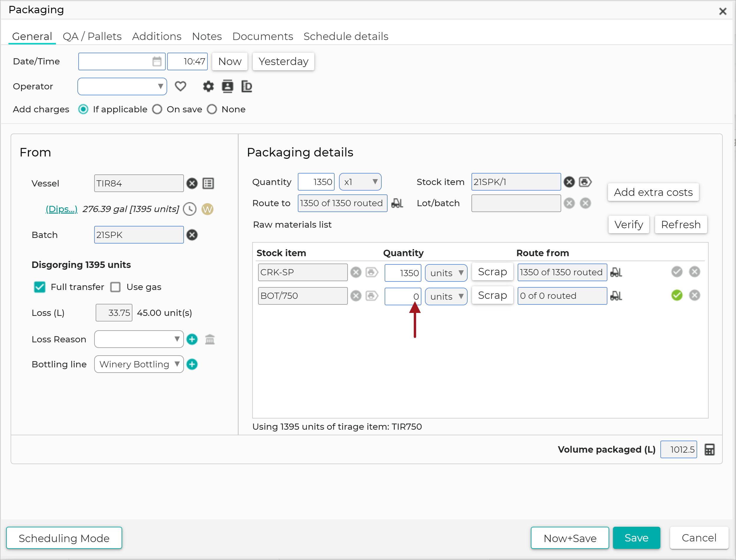The width and height of the screenshot is (736, 560).
Task: View the Documents tab
Action: [263, 36]
